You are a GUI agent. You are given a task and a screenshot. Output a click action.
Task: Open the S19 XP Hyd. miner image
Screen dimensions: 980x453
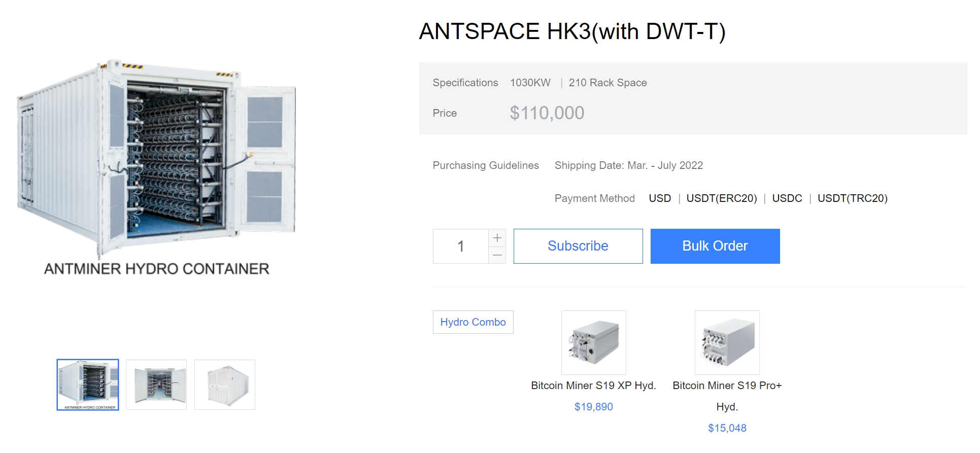pyautogui.click(x=593, y=343)
